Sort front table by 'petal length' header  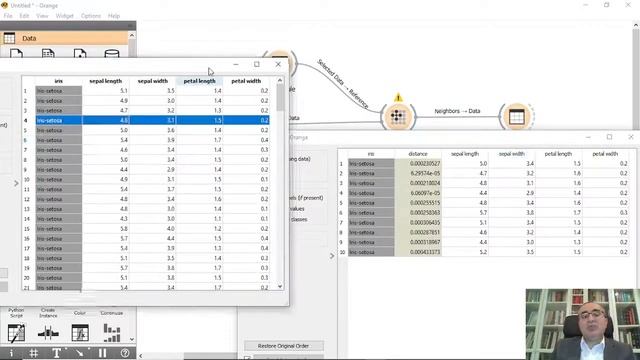click(x=199, y=81)
